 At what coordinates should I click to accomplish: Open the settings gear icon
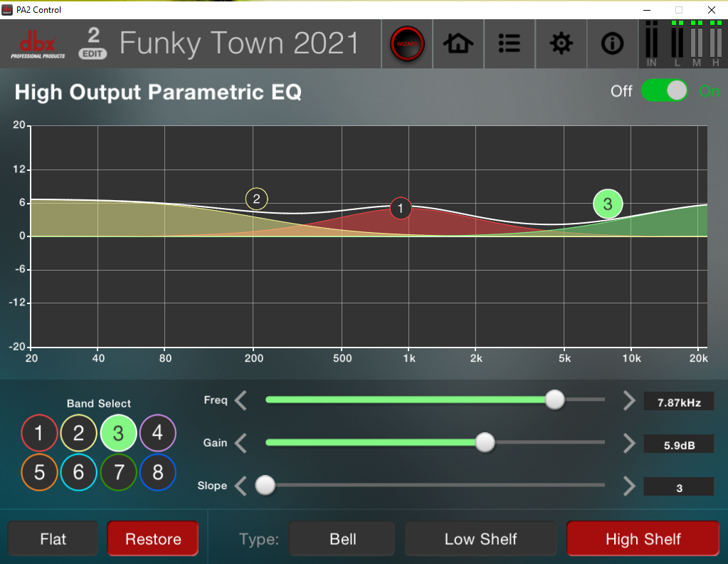(x=561, y=44)
